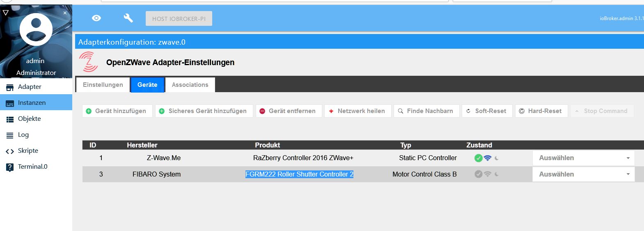Select the Geräte tab
644x231 pixels.
pyautogui.click(x=147, y=85)
